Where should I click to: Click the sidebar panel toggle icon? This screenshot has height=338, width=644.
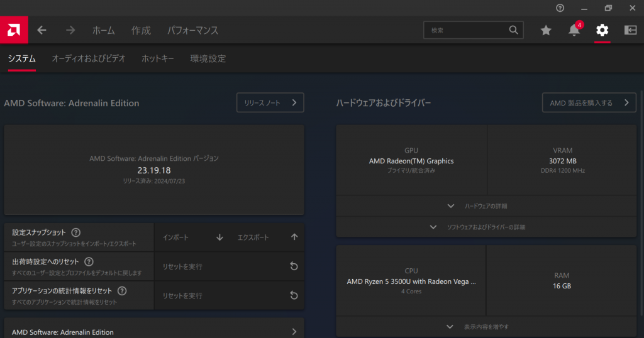point(630,30)
